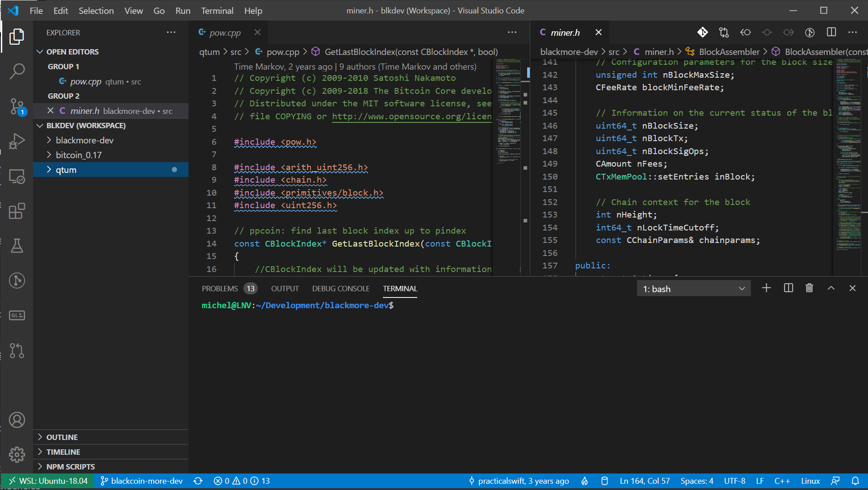868x490 pixels.
Task: Open Manage gear settings icon
Action: [x=17, y=455]
